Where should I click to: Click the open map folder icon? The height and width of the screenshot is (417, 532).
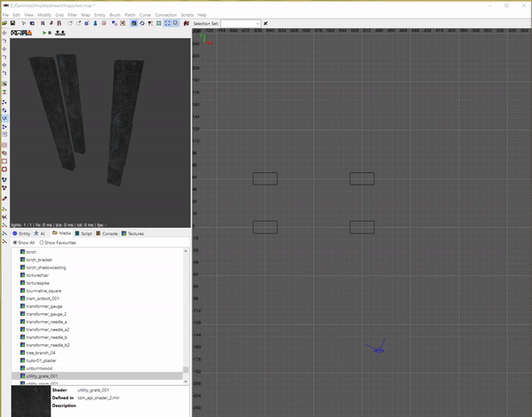(4, 23)
